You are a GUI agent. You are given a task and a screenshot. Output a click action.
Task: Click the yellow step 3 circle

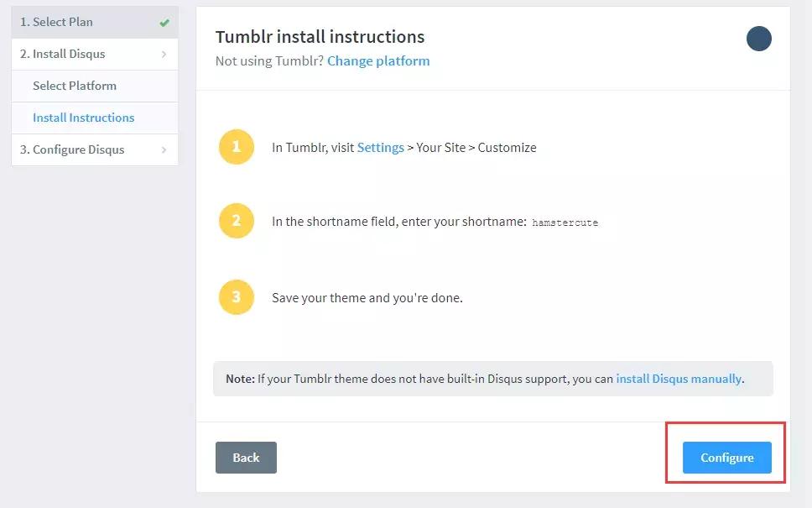point(237,297)
